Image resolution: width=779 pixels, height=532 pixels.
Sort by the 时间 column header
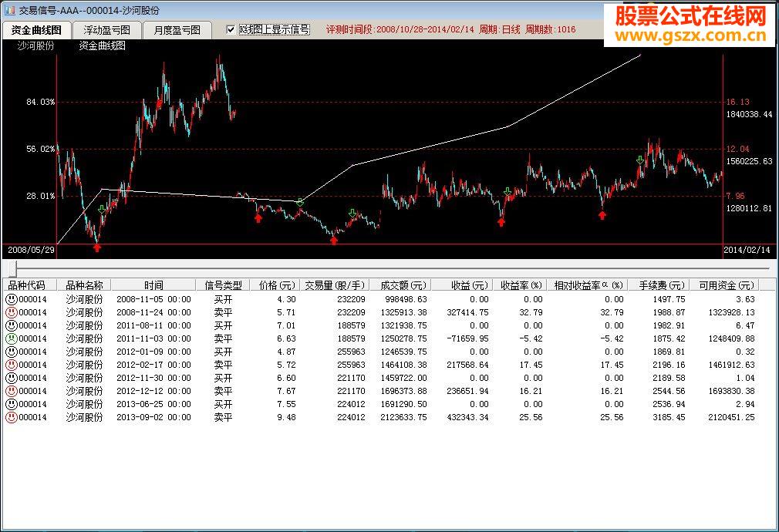pos(153,285)
